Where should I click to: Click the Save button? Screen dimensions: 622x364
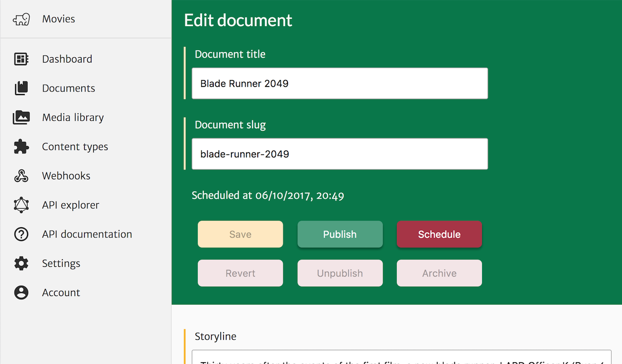point(240,234)
